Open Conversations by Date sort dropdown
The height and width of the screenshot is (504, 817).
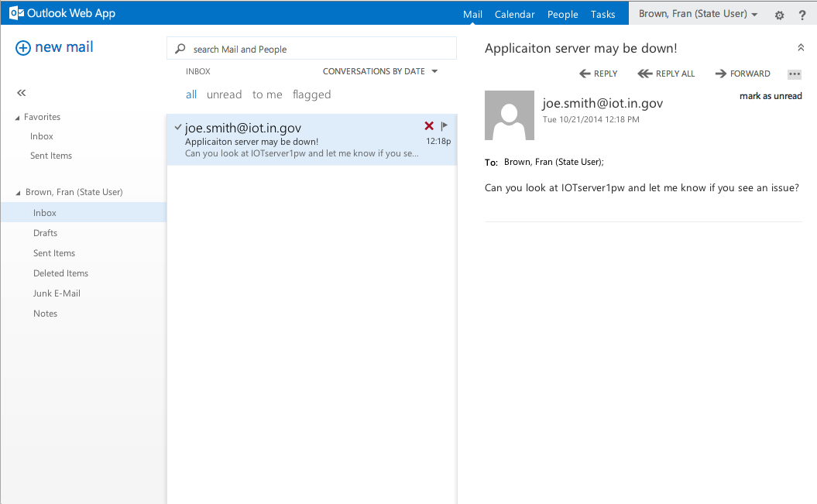pyautogui.click(x=380, y=71)
